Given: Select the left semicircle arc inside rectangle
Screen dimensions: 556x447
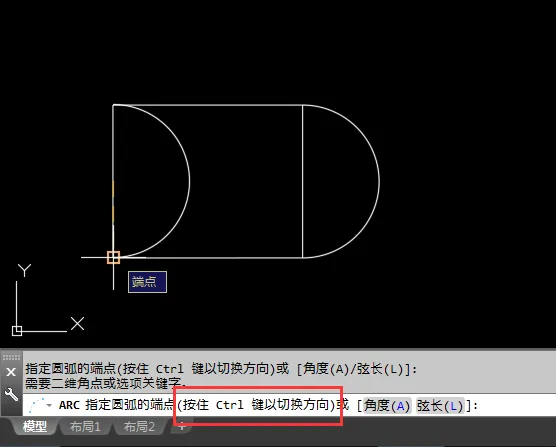Looking at the screenshot, I should pos(189,181).
